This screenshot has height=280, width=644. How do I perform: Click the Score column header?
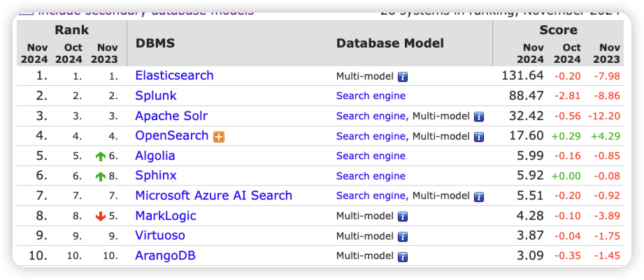coord(558,30)
